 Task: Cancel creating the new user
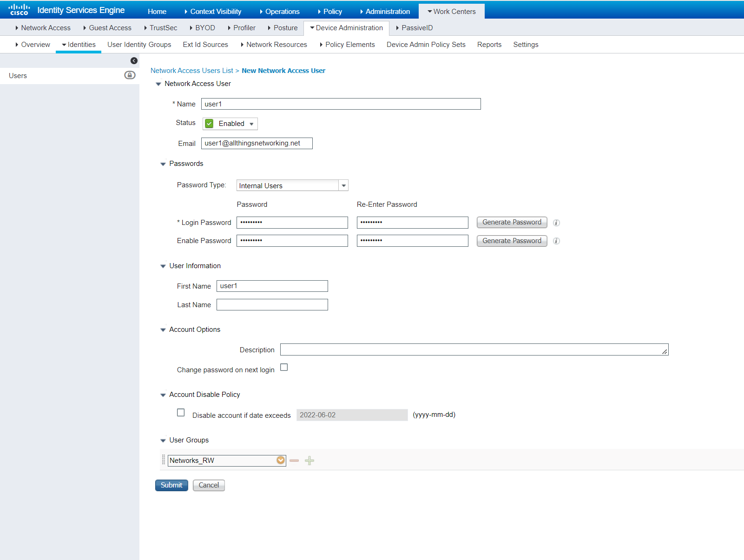208,485
